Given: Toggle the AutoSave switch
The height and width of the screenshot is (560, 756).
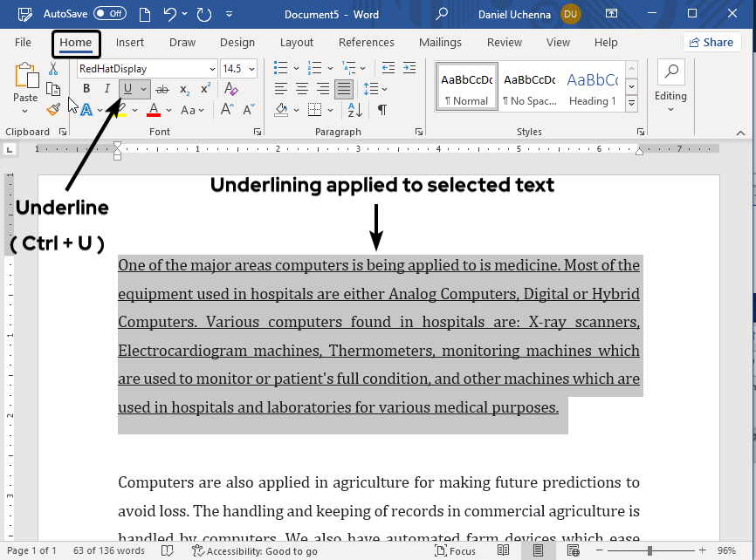Looking at the screenshot, I should click(110, 14).
